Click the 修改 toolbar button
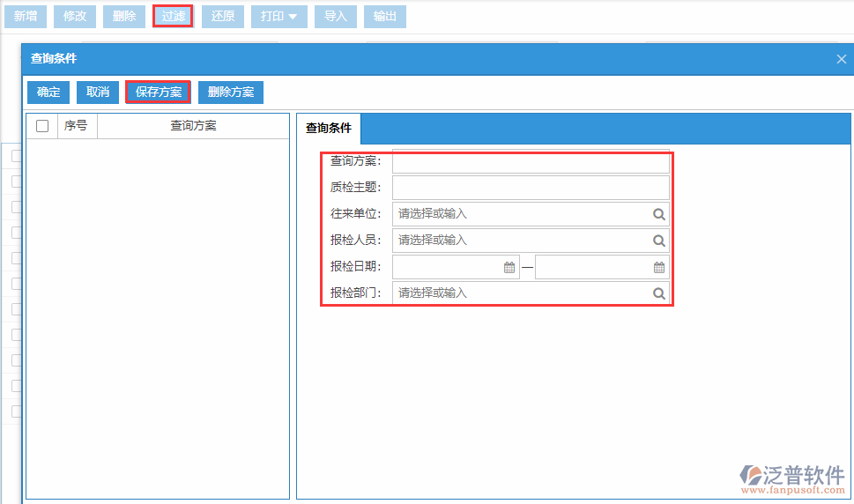 pos(75,17)
